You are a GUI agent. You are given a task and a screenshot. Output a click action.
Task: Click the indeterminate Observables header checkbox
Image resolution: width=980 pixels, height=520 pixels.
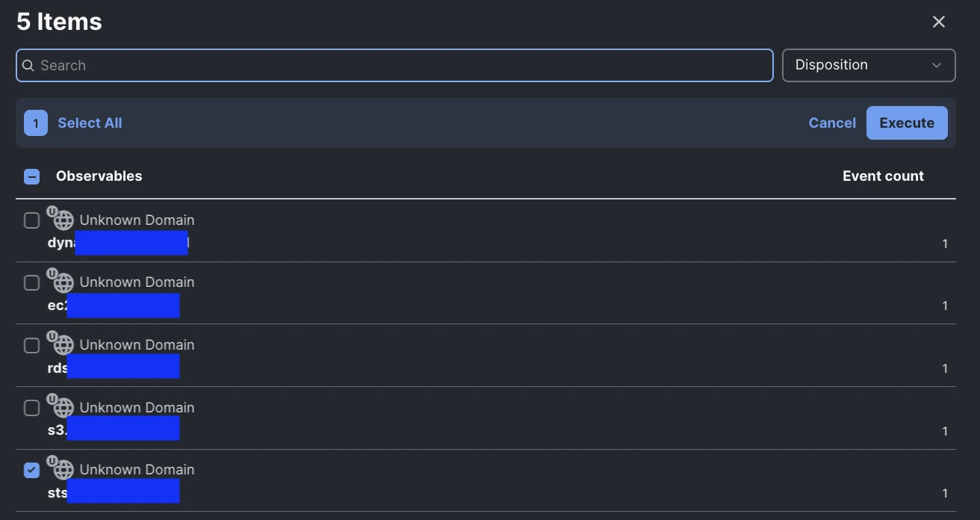tap(31, 176)
